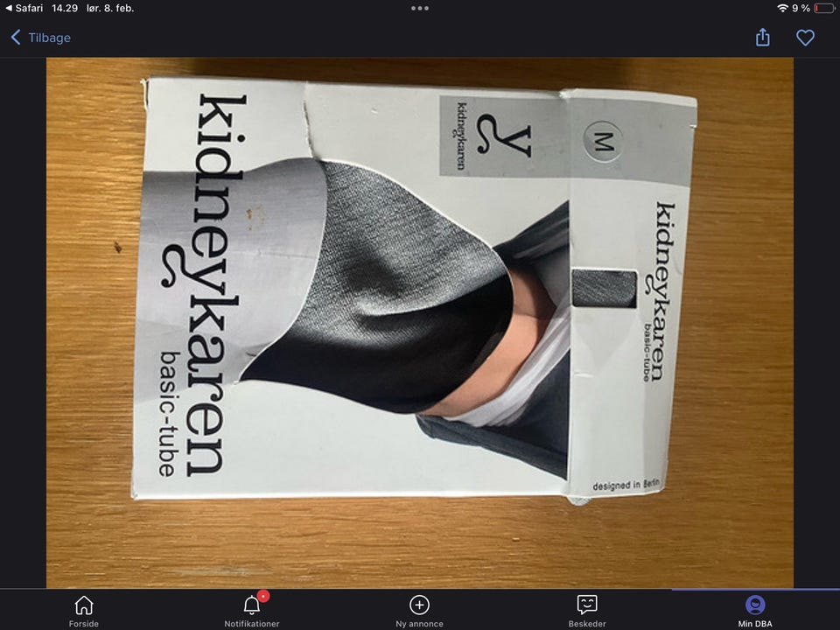Tap the Wi-Fi icon in the status bar
This screenshot has width=840, height=630.
coord(782,8)
